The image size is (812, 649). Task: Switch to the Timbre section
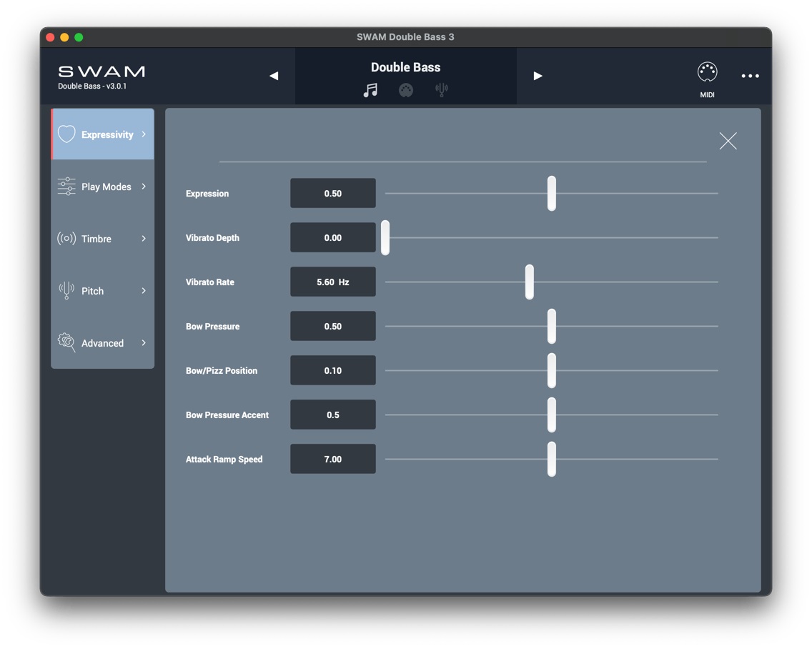102,238
